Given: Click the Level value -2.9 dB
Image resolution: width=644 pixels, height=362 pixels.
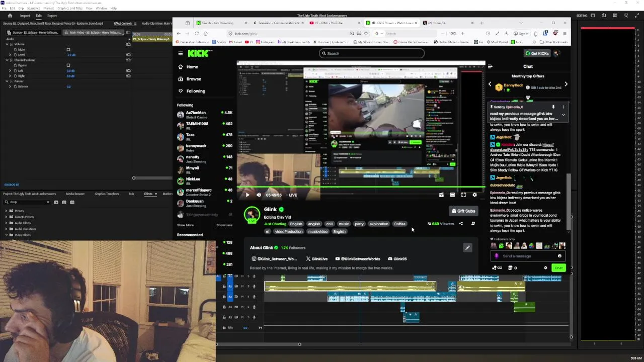Looking at the screenshot, I should click(71, 55).
